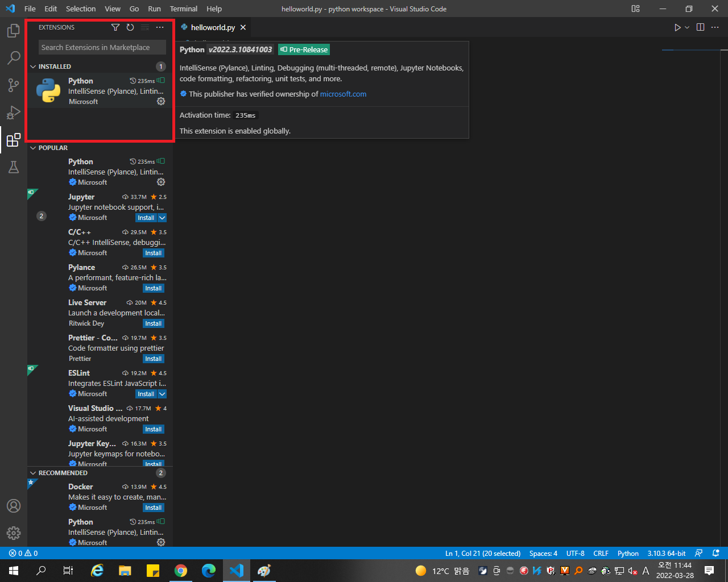Open the Run menu
728x582 pixels.
pos(154,9)
